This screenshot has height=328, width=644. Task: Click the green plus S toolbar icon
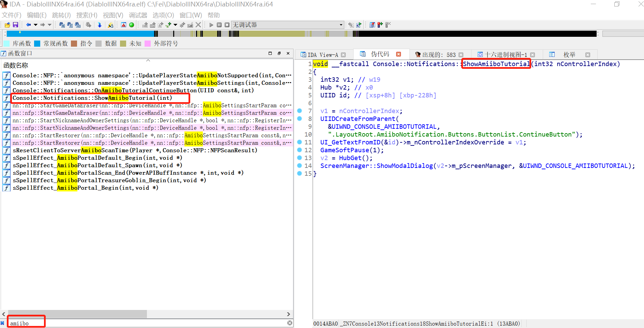168,25
